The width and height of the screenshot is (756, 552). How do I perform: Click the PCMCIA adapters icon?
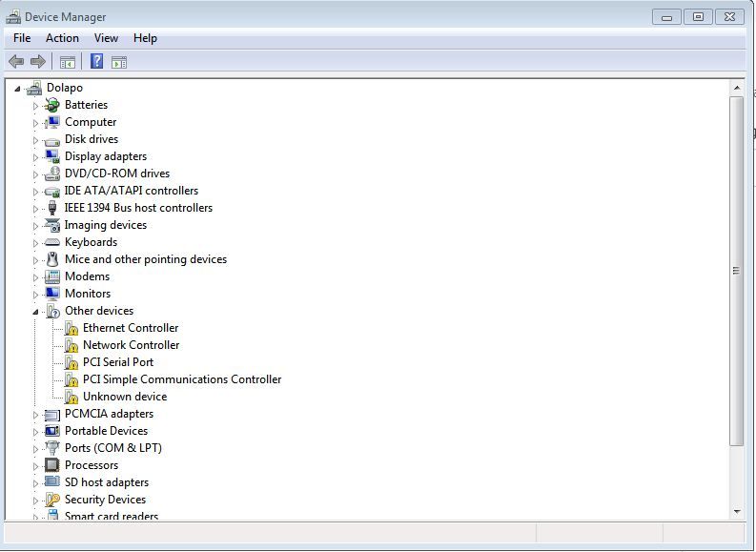51,415
